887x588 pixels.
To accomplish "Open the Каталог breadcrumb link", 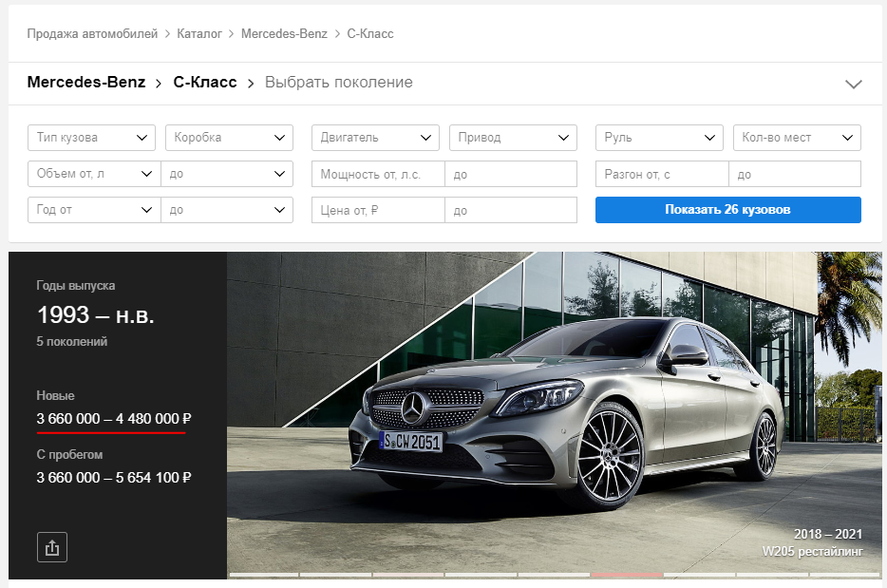I will (x=199, y=34).
